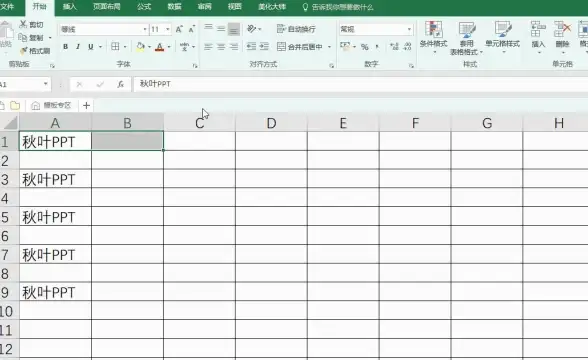
Task: Switch to the Insert ribbon tab
Action: [69, 7]
